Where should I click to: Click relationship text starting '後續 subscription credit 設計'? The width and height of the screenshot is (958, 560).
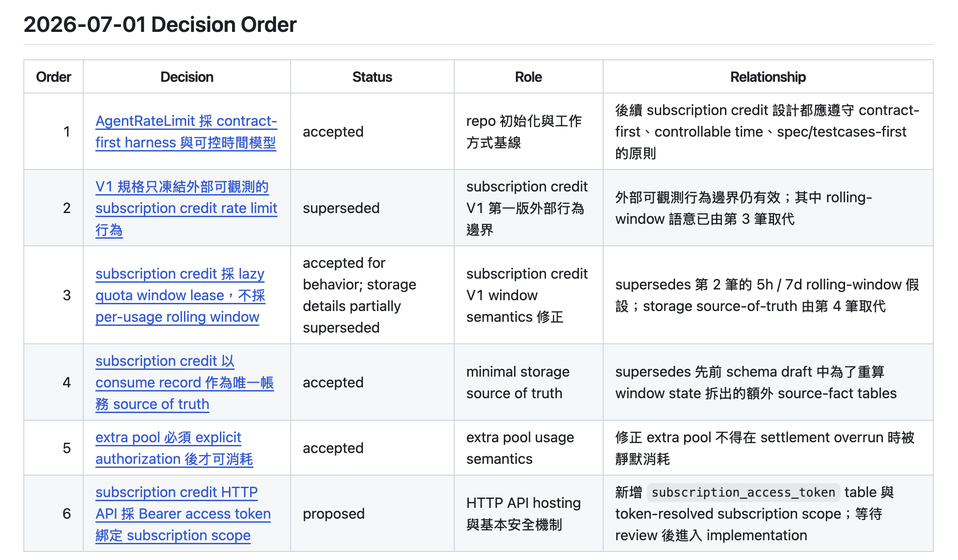coord(767,132)
